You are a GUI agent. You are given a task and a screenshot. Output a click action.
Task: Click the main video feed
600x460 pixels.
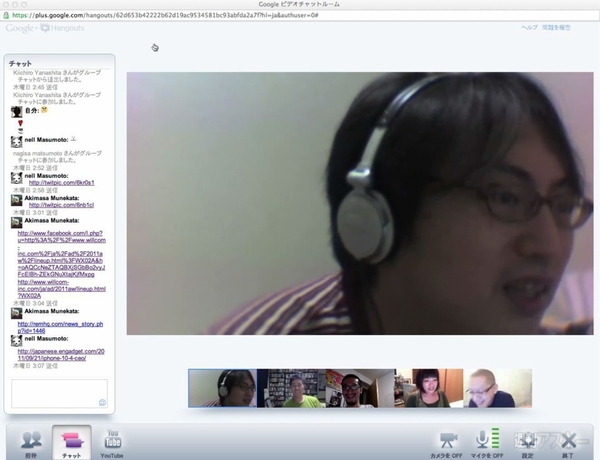360,203
